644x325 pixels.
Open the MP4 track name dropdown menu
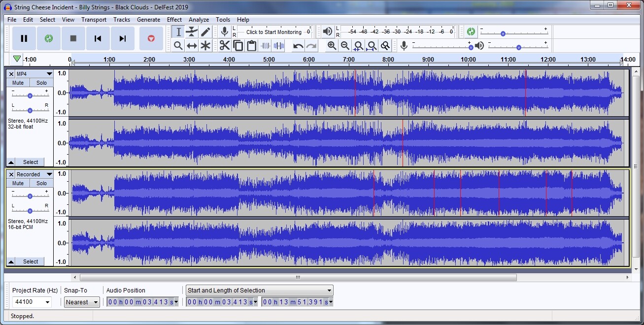[34, 74]
